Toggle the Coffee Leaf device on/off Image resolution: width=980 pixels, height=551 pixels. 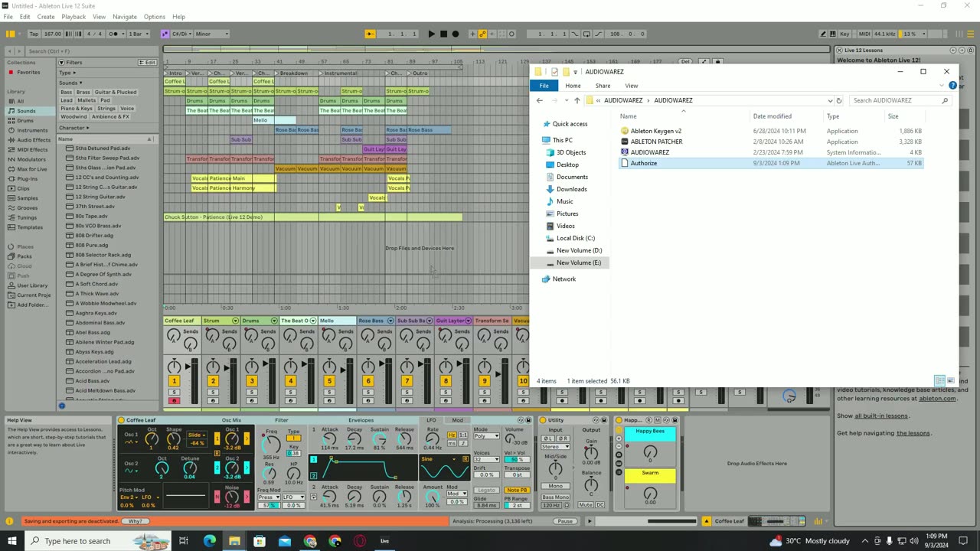click(122, 420)
